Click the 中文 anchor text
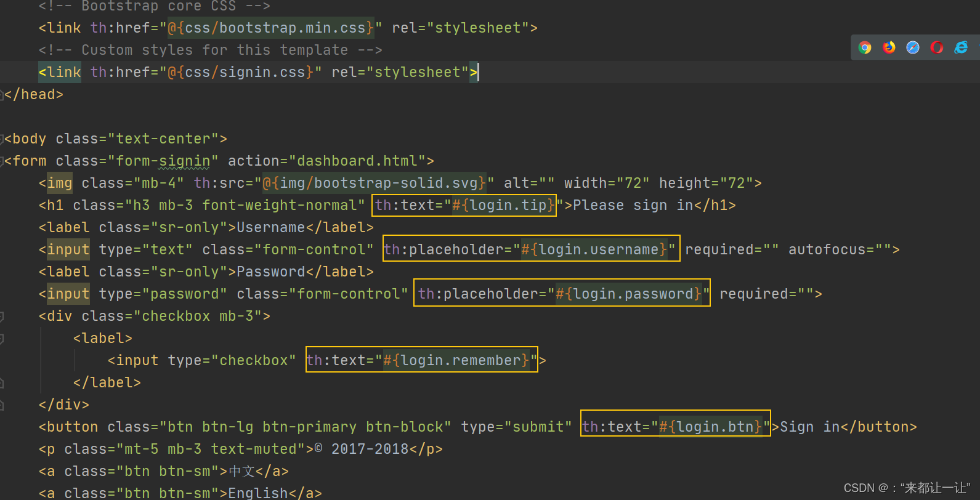 [241, 472]
